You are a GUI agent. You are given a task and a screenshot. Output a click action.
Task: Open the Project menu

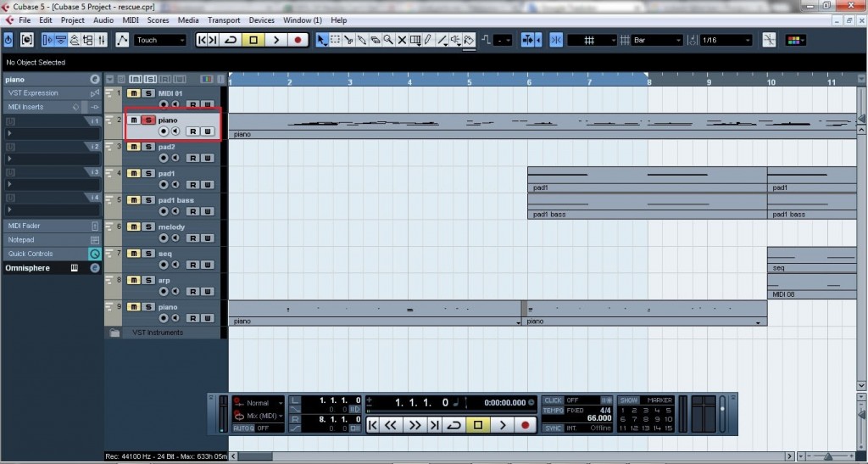point(73,20)
